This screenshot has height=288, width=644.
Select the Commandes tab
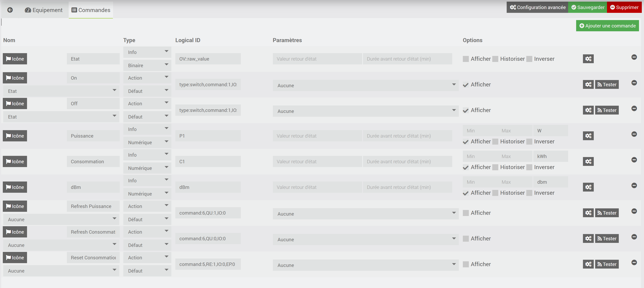(x=91, y=10)
